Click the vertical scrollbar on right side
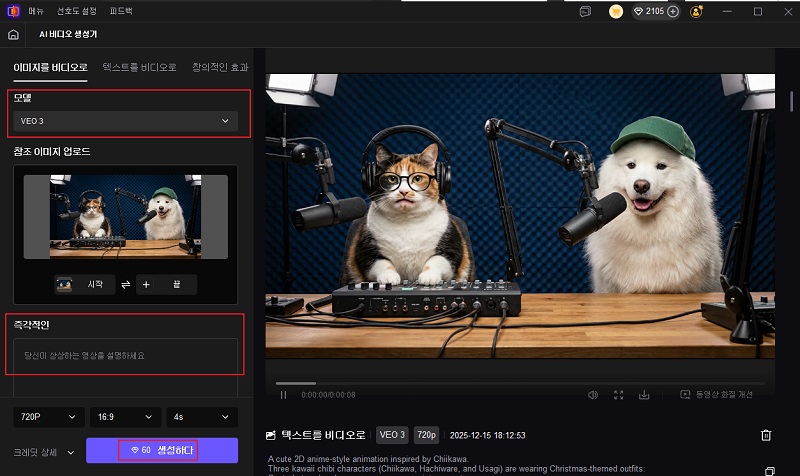The width and height of the screenshot is (800, 476). click(x=791, y=101)
